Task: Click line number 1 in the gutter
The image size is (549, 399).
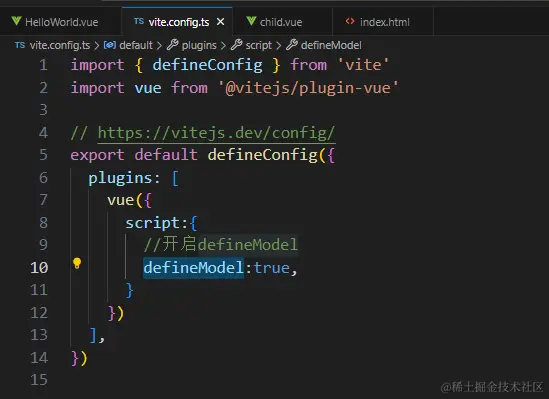Action: coord(43,65)
